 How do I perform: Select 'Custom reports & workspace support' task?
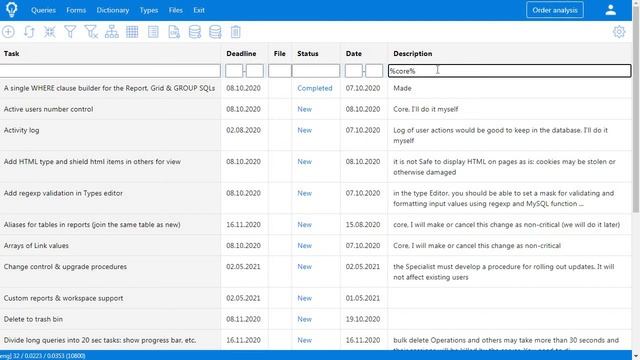[x=63, y=298]
